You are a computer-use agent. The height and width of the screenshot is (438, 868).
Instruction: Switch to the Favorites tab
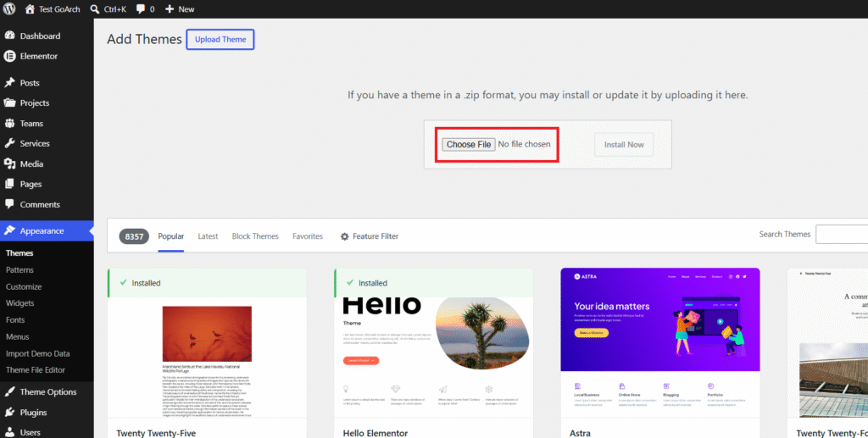[x=308, y=236]
